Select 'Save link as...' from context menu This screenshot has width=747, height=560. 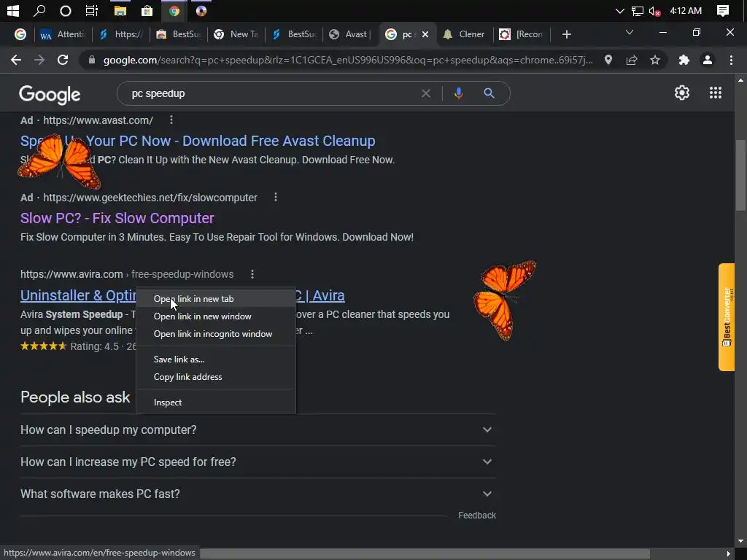click(x=216, y=359)
